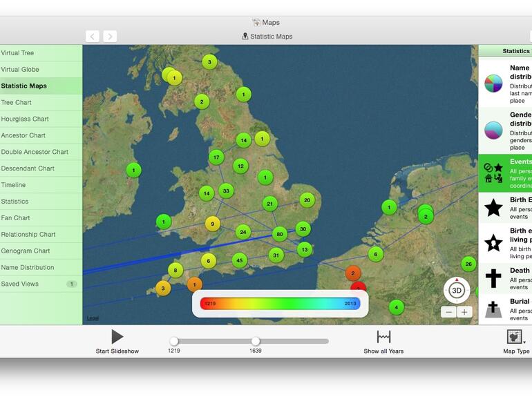Click the Show all Years icon
Screen dimensions: 532x399
point(383,337)
